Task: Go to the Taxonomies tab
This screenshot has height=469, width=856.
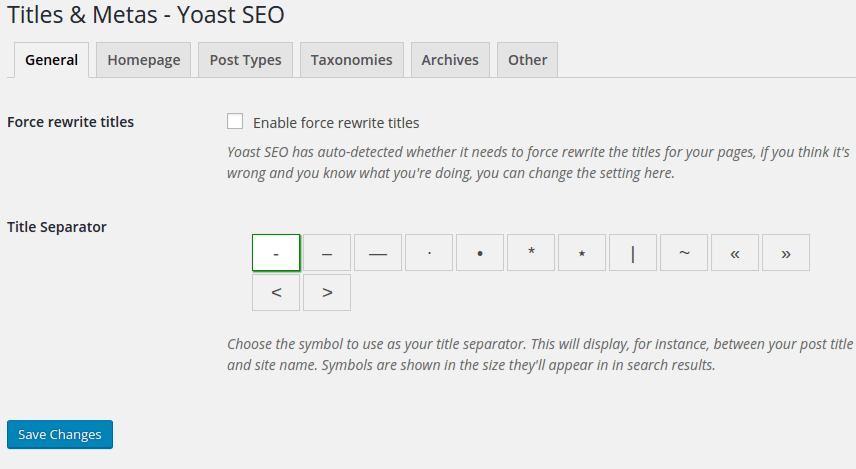Action: point(352,60)
